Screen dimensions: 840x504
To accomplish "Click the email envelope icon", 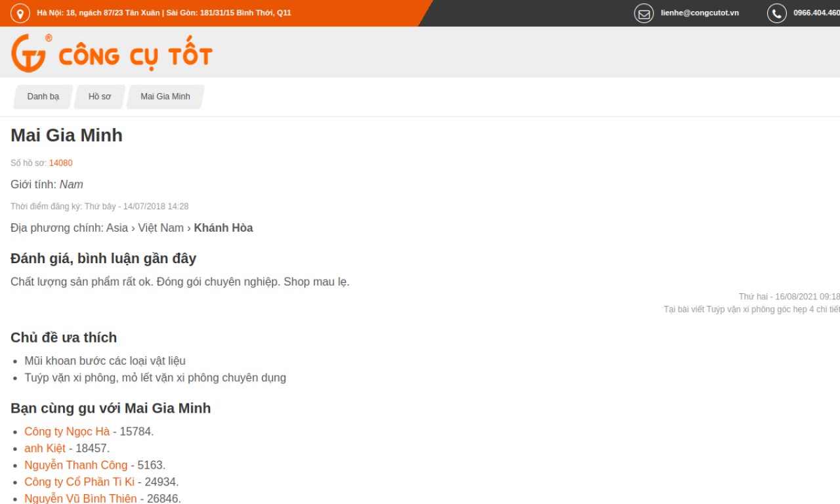I will point(644,13).
